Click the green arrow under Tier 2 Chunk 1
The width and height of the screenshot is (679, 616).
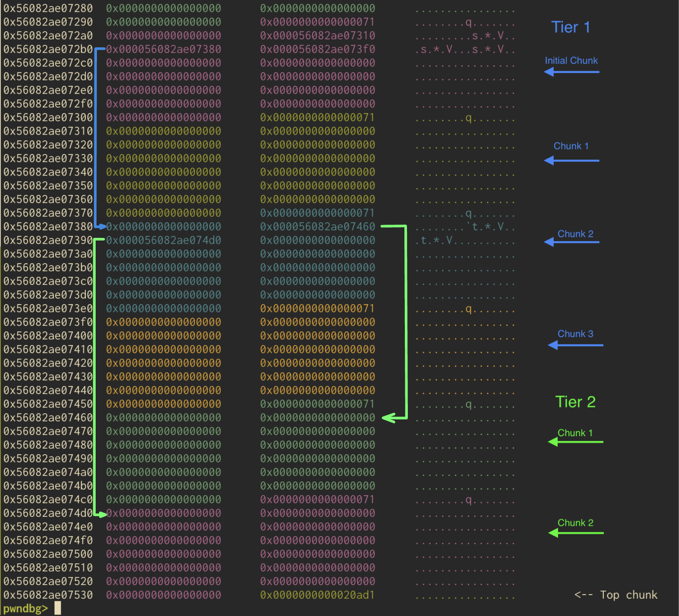pyautogui.click(x=575, y=442)
